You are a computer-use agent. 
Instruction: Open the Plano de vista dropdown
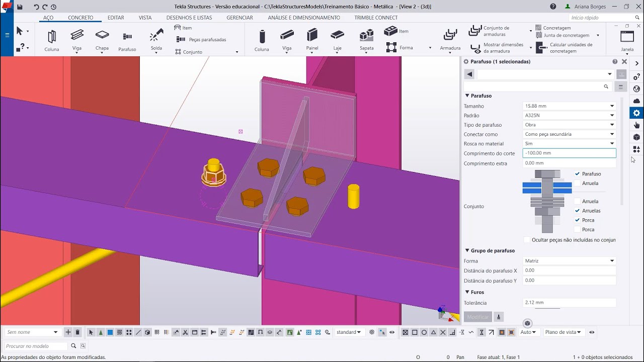(x=563, y=332)
